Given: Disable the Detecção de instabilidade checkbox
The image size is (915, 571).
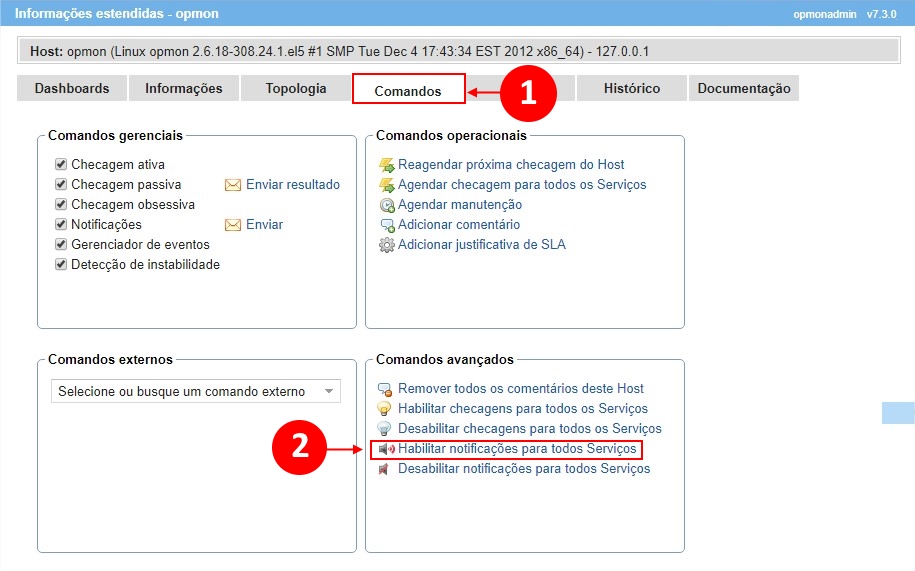Looking at the screenshot, I should [61, 265].
